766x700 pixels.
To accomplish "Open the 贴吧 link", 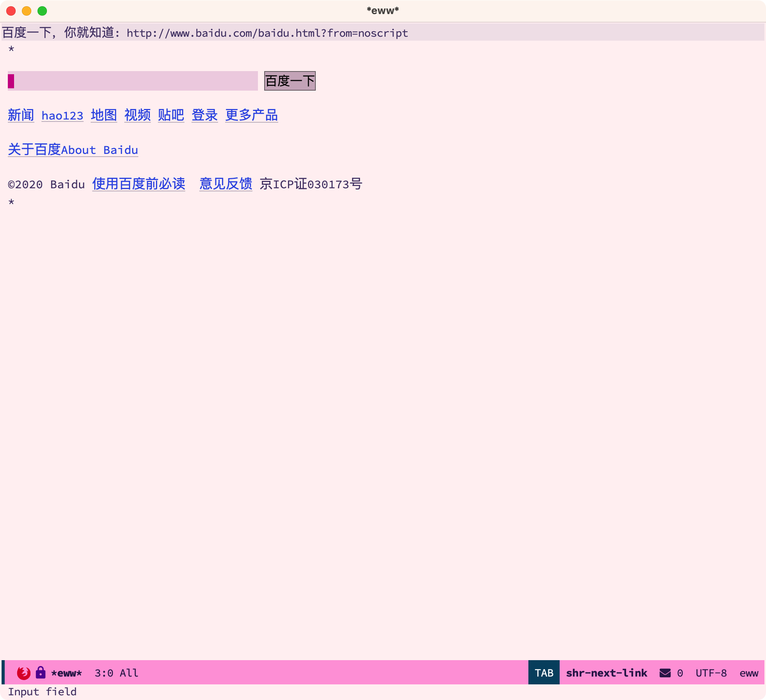I will pos(171,115).
